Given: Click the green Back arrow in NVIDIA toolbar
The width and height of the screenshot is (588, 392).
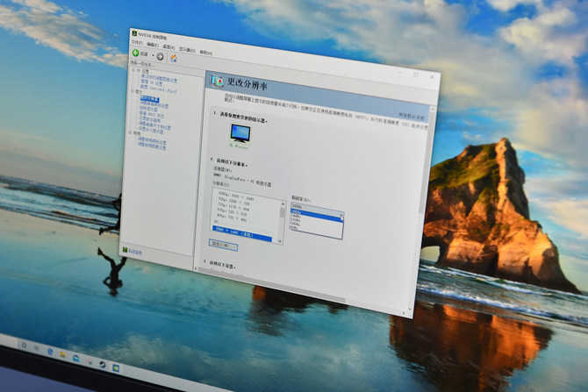Looking at the screenshot, I should tap(136, 53).
